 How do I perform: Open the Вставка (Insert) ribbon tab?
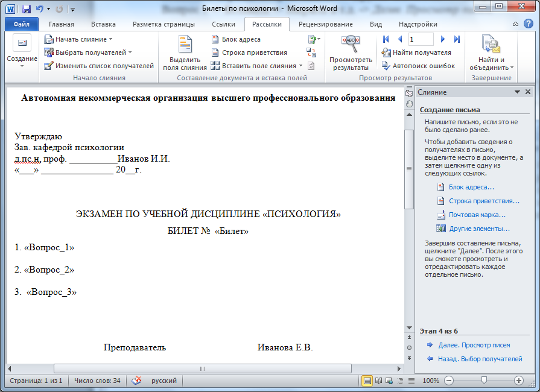tap(104, 24)
